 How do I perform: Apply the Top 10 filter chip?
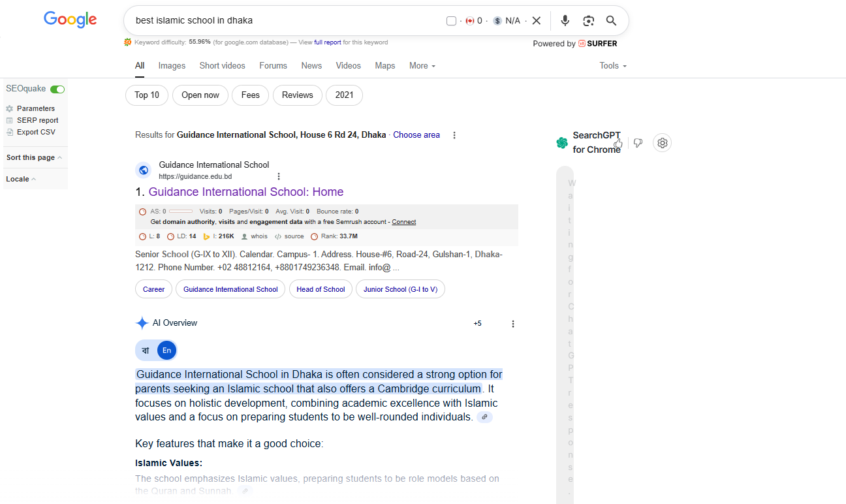[147, 95]
